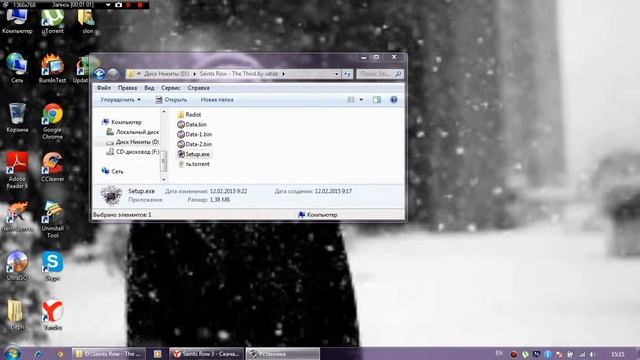Click the Открыть toolbar button
640x360 pixels.
coord(171,100)
